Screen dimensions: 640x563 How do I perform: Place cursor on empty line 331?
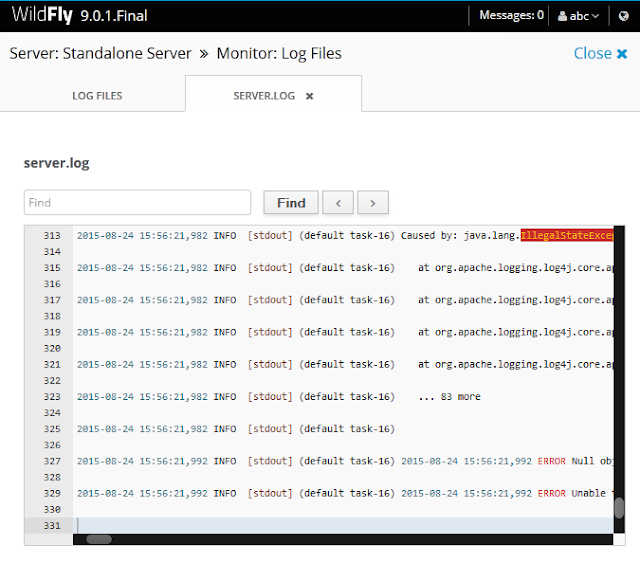pos(343,526)
